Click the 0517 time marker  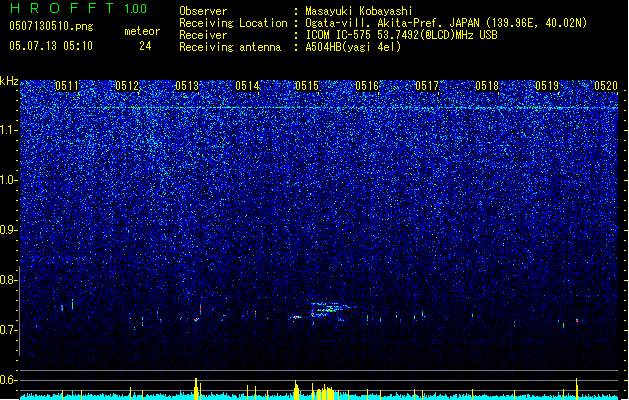coord(427,86)
